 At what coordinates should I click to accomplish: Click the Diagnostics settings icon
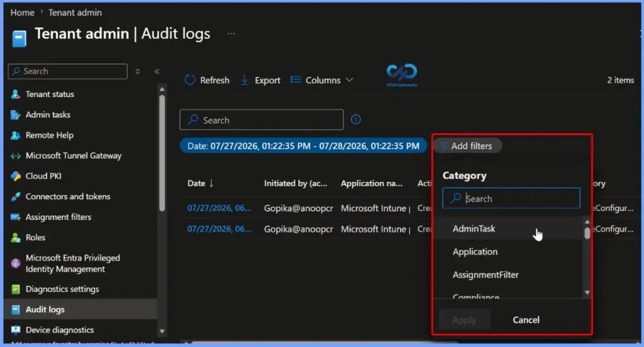(16, 290)
